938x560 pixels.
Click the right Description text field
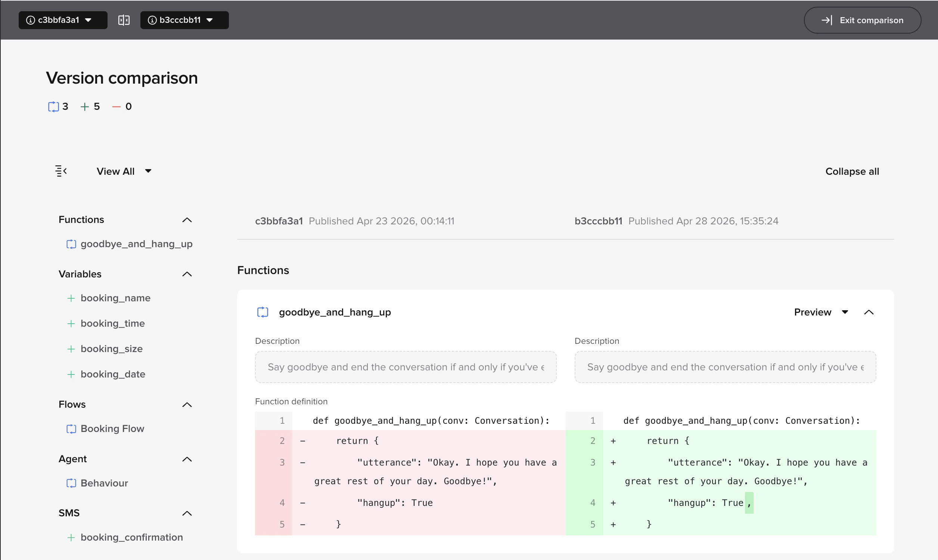725,367
